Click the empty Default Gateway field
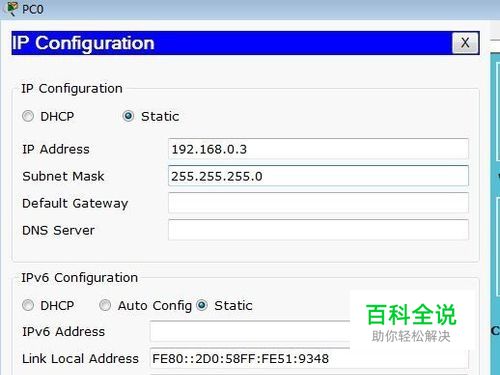The height and width of the screenshot is (375, 500). click(318, 203)
